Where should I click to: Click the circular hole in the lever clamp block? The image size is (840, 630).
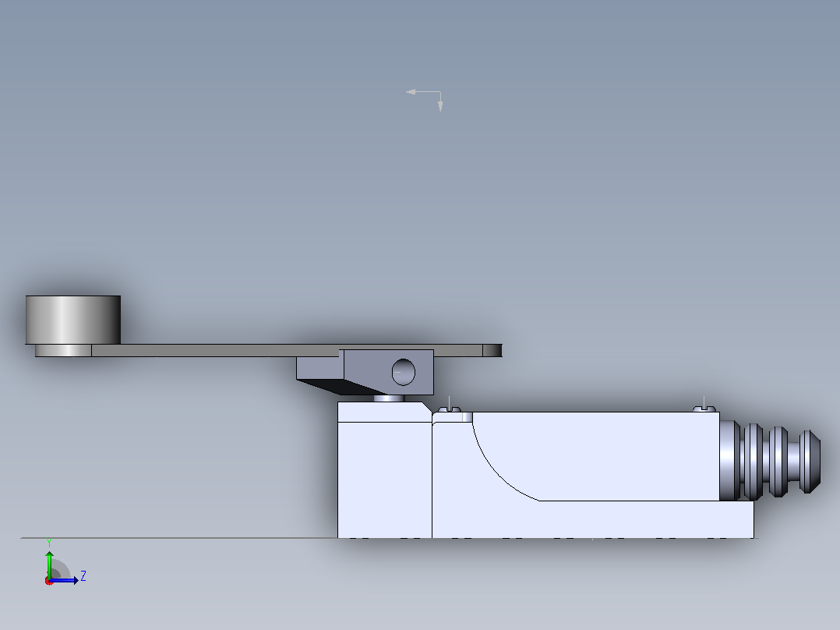click(x=404, y=372)
